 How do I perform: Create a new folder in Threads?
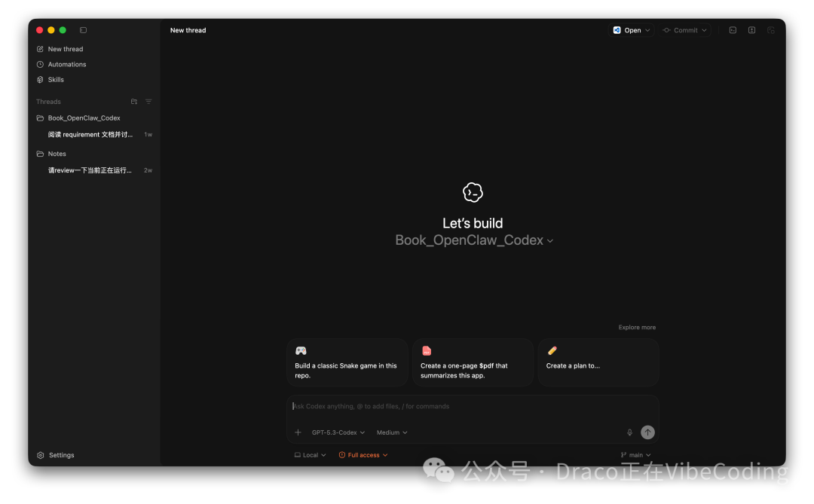(133, 101)
